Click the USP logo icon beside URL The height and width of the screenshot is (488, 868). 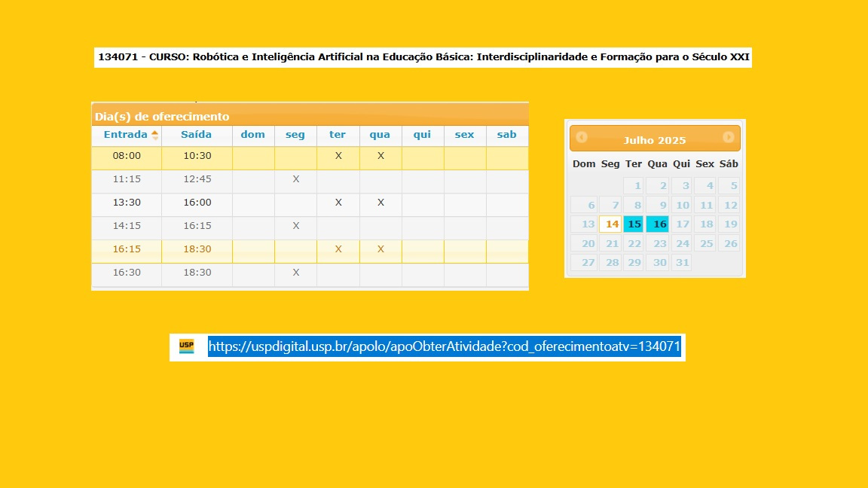(186, 346)
